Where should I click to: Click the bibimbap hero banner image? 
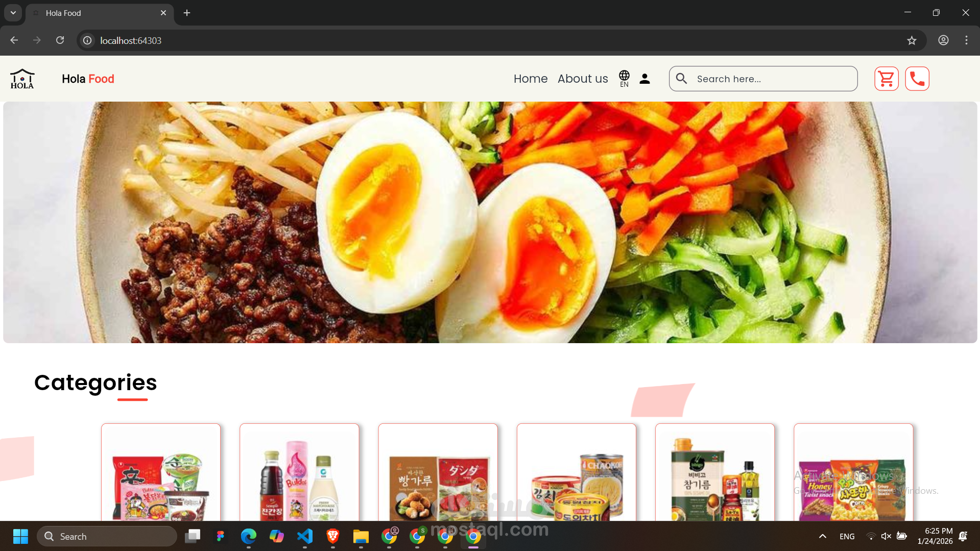pyautogui.click(x=490, y=222)
